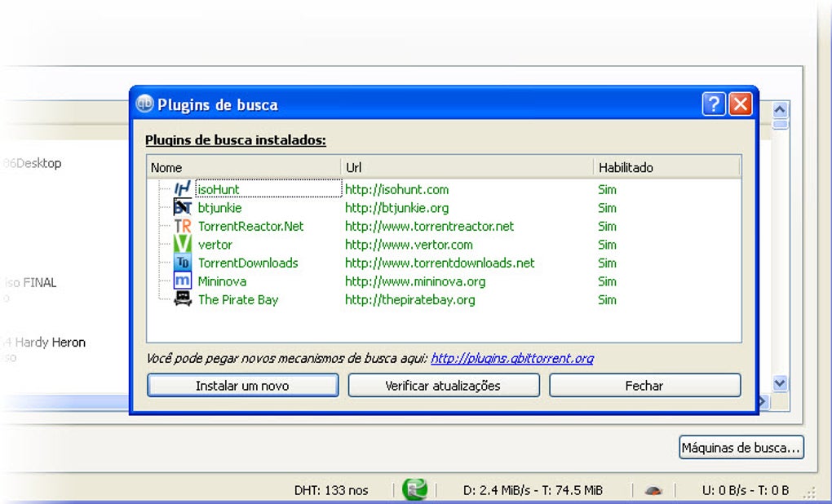Click the DHT: 133 nos status text
The width and height of the screenshot is (832, 504).
pyautogui.click(x=331, y=490)
